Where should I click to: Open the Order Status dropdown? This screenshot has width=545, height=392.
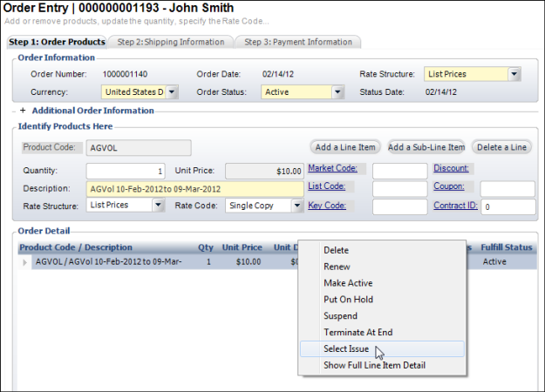click(x=337, y=91)
